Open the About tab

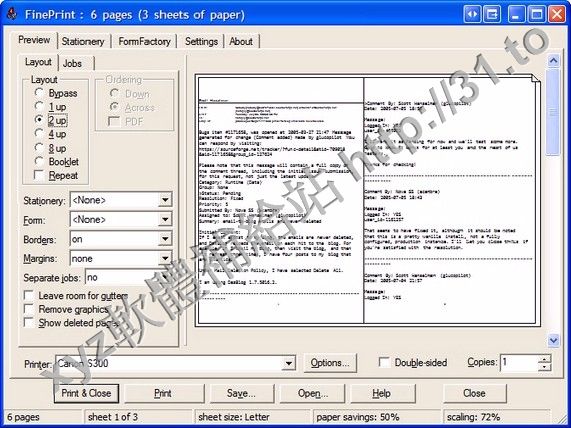[241, 42]
